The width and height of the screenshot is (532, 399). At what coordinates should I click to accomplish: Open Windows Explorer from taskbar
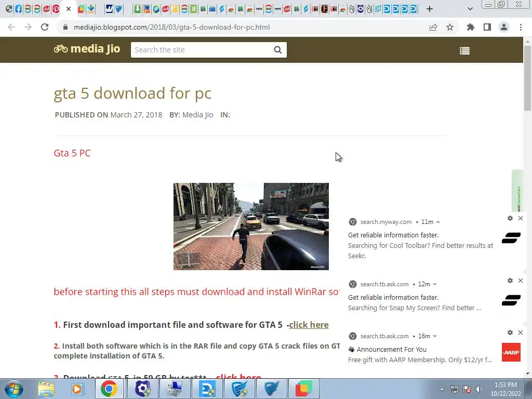[x=46, y=389]
